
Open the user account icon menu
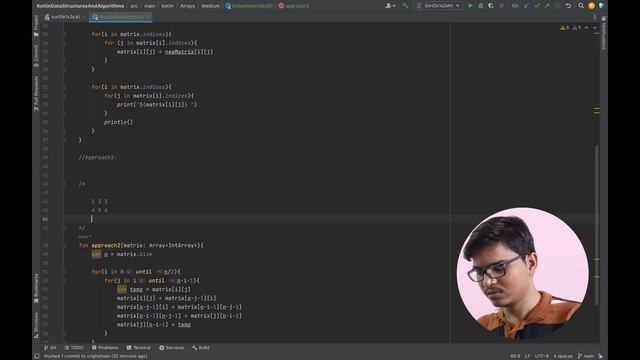390,6
